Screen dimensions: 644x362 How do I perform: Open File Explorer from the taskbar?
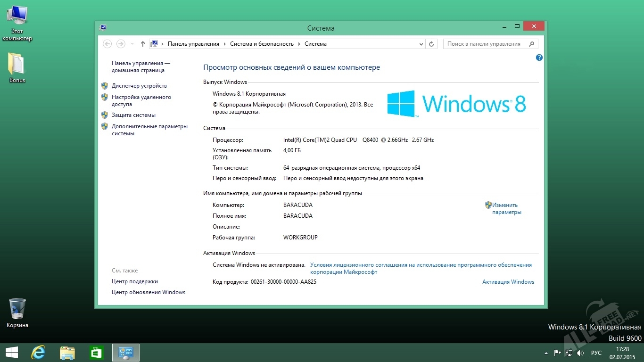pos(67,353)
